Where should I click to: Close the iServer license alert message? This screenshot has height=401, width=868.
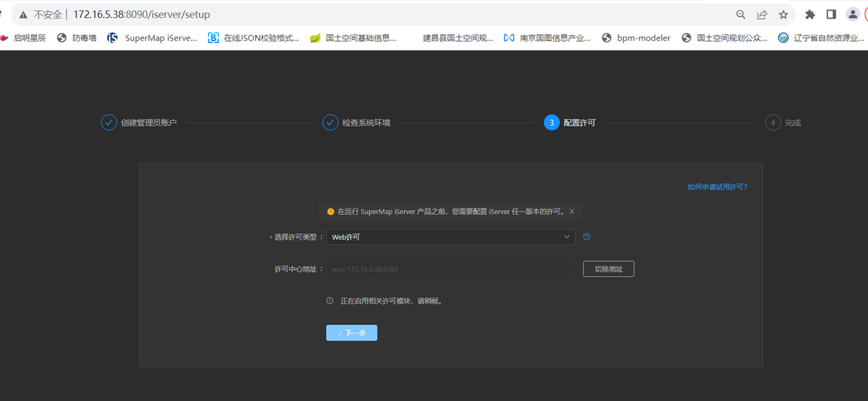(572, 212)
